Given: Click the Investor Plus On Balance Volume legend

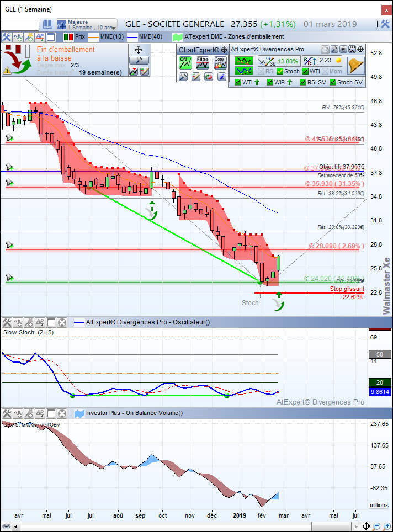Looking at the screenshot, I should coord(129,413).
